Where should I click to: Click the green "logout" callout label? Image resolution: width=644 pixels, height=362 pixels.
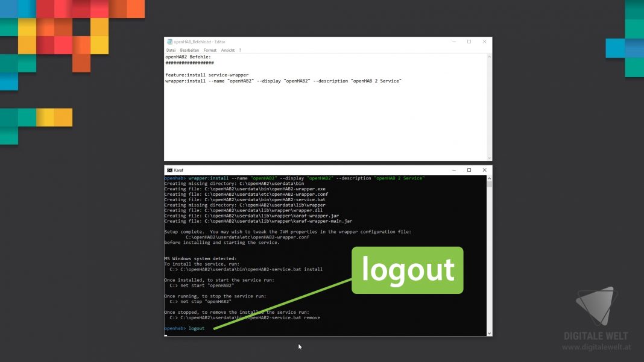tap(407, 270)
